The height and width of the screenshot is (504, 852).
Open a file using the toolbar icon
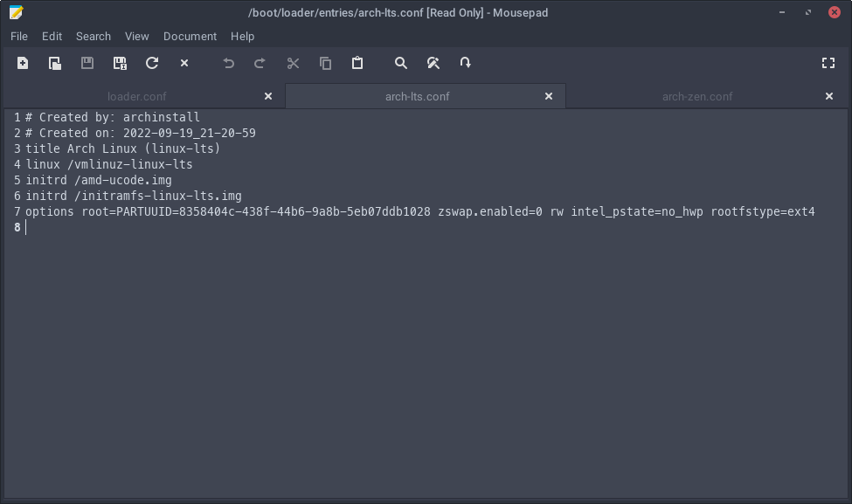click(54, 63)
